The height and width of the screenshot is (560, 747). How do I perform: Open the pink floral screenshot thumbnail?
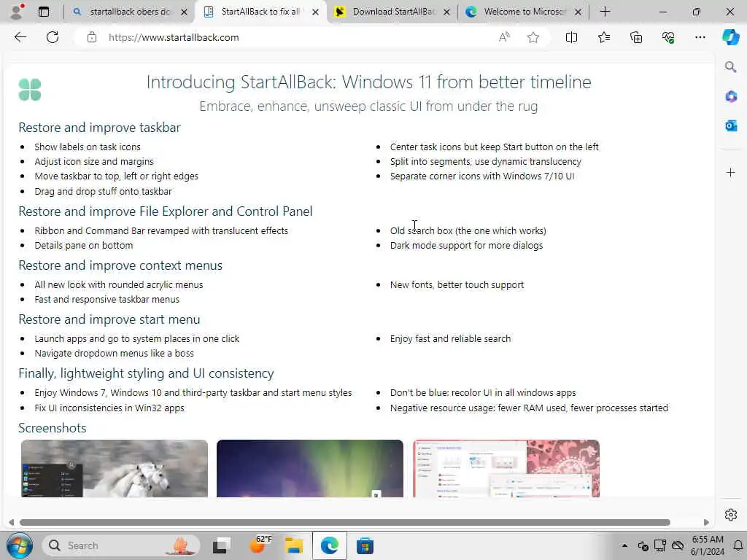click(506, 468)
